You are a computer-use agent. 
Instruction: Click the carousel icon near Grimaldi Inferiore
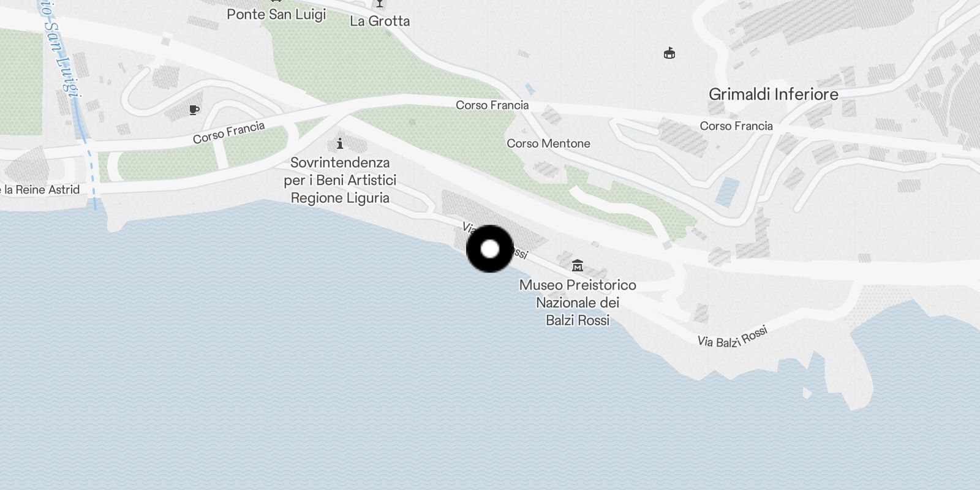point(669,54)
